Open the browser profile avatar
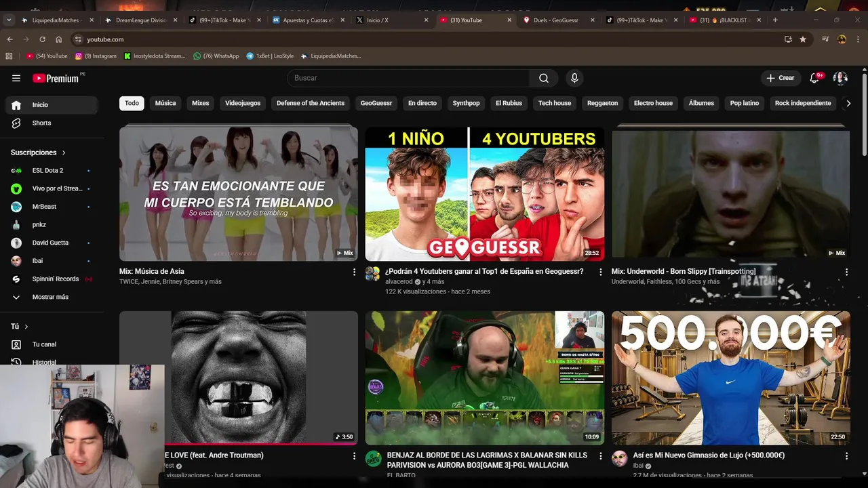 (x=842, y=39)
